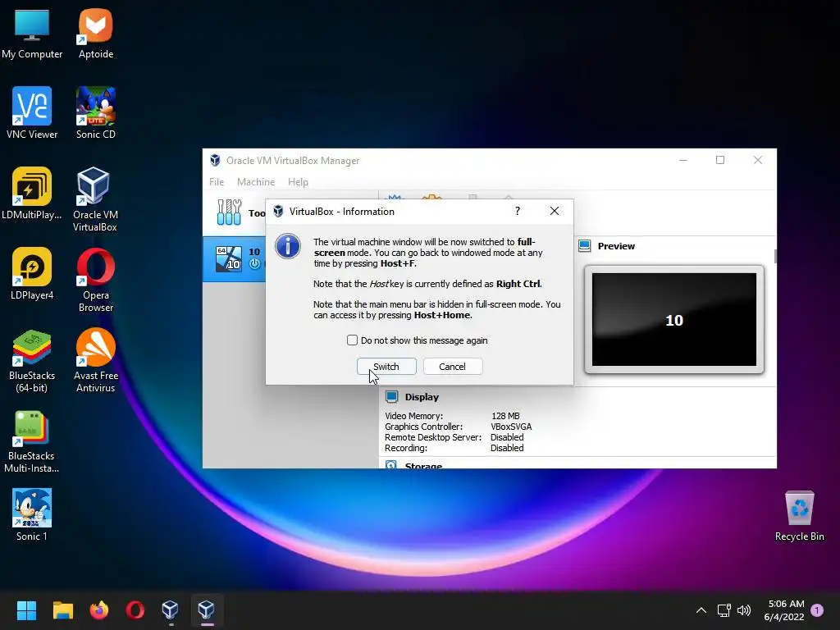Click the Remote Desktop Server label
The image size is (840, 630).
pos(433,437)
